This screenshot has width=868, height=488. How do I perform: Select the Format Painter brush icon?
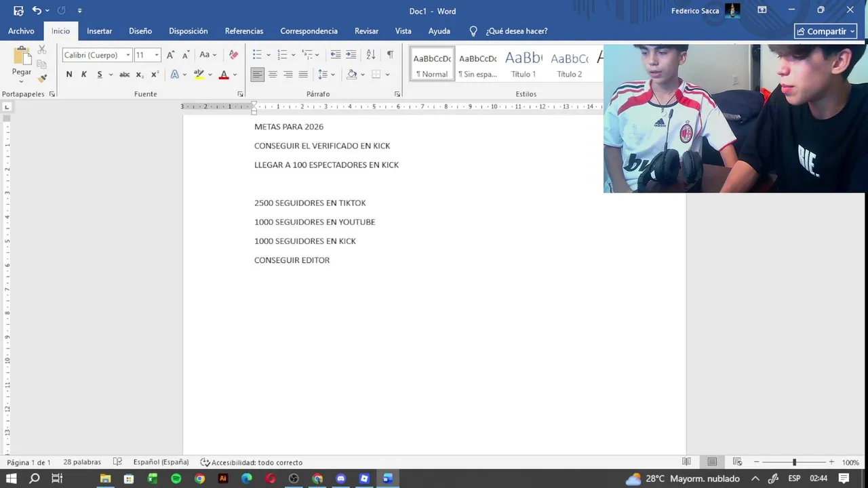point(42,79)
